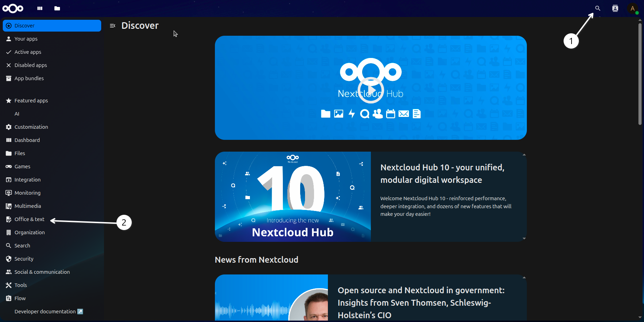
Task: Click the Hub 10 card scroll-up arrow
Action: click(x=524, y=155)
